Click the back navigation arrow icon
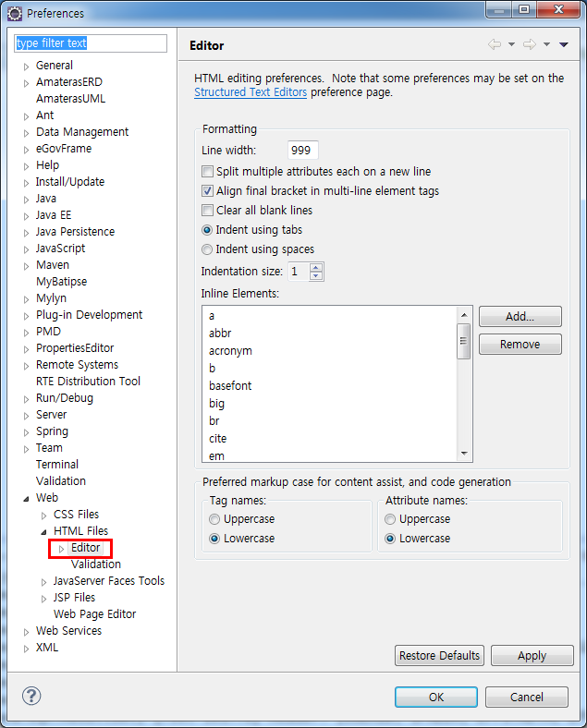Viewport: 587px width, 728px height. [495, 44]
